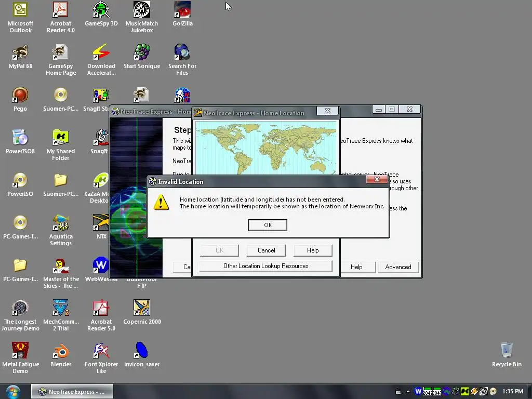The image size is (532, 399).
Task: Open the on-screen keyboard tray icon
Action: (x=398, y=392)
